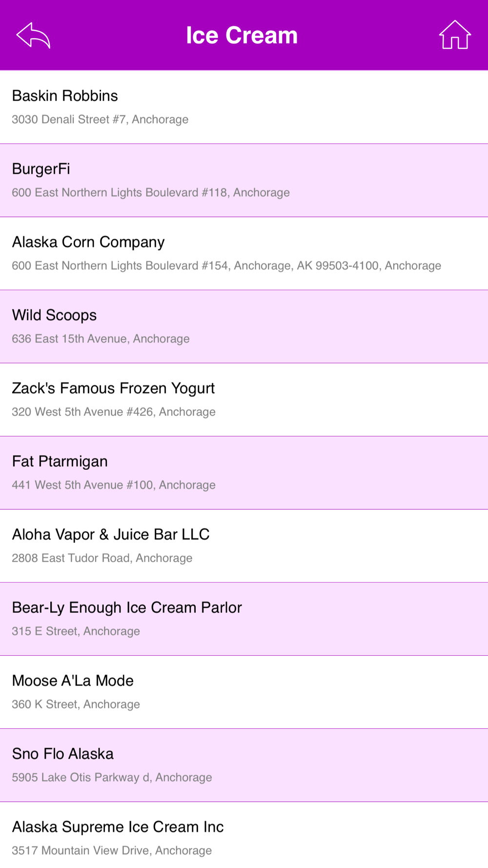Click the Ice Cream header title
This screenshot has width=488, height=868.
click(242, 35)
